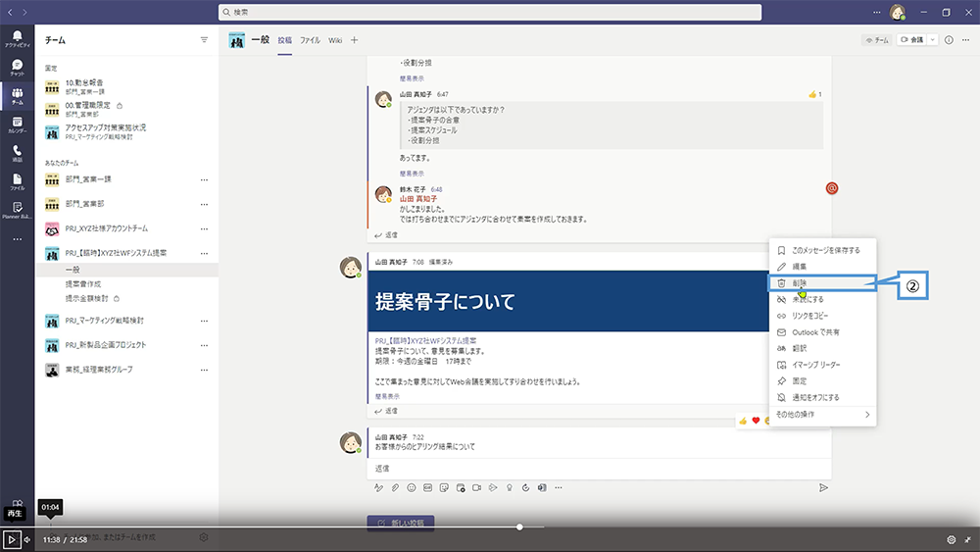980x552 pixels.
Task: Go back with the title bar arrow
Action: point(10,12)
